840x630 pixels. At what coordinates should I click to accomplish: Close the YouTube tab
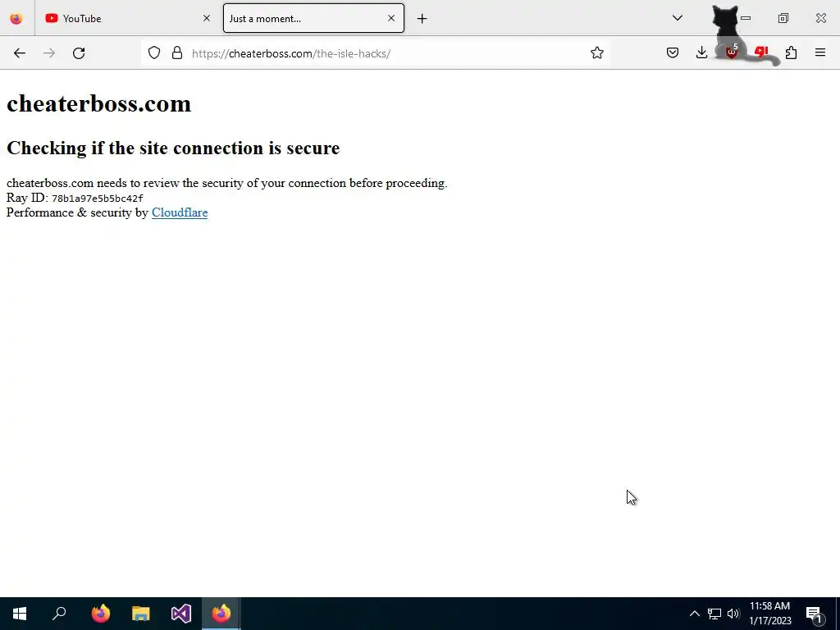(x=206, y=18)
